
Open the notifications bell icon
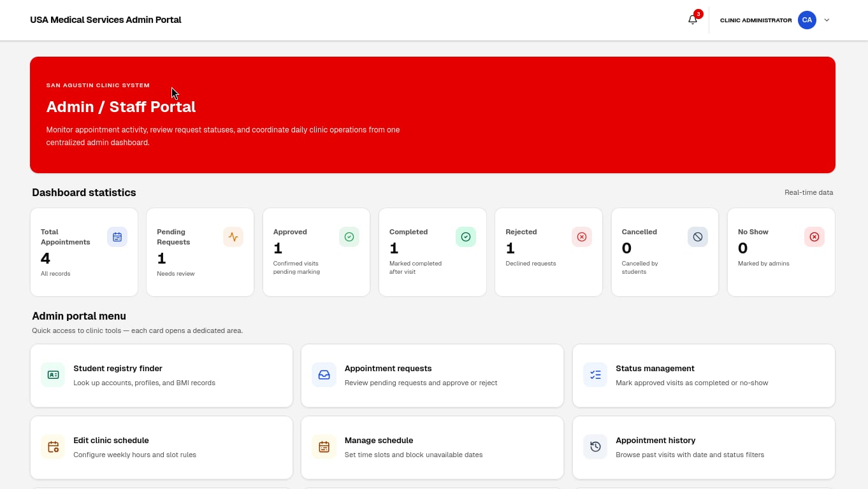[x=693, y=20]
